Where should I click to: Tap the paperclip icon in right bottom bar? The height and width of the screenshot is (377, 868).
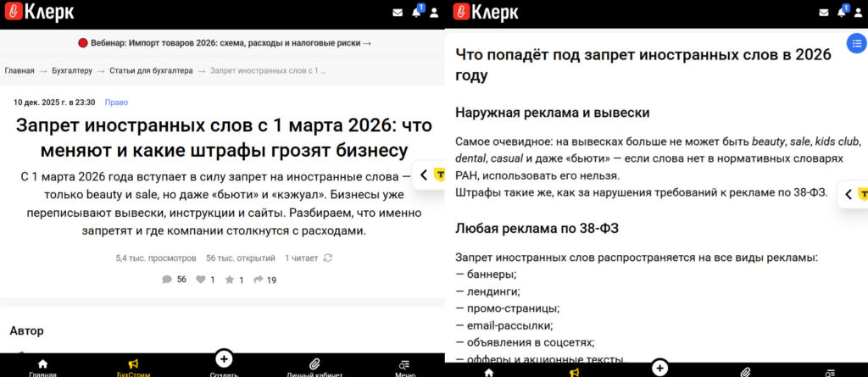click(744, 372)
